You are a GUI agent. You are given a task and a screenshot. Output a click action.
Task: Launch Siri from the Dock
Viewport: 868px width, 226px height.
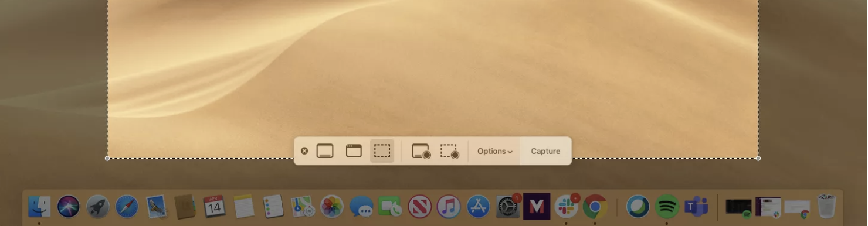pyautogui.click(x=69, y=206)
